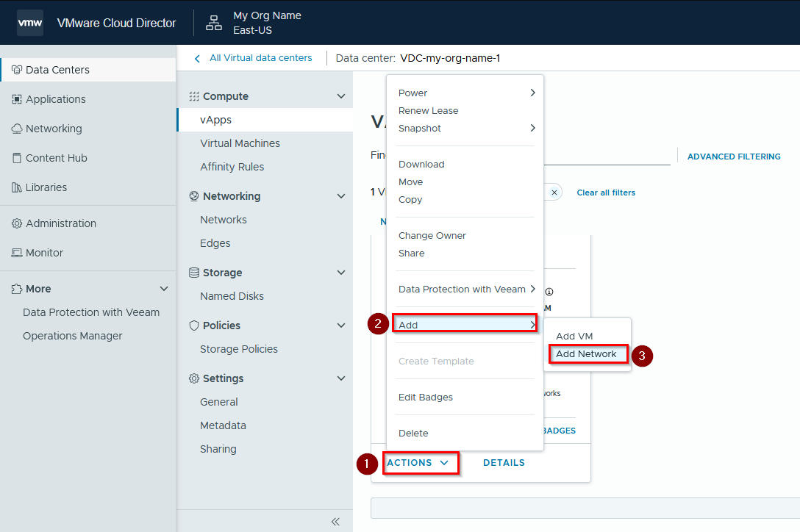Choose Renew Lease from the menu
This screenshot has height=532, width=800.
pos(428,111)
